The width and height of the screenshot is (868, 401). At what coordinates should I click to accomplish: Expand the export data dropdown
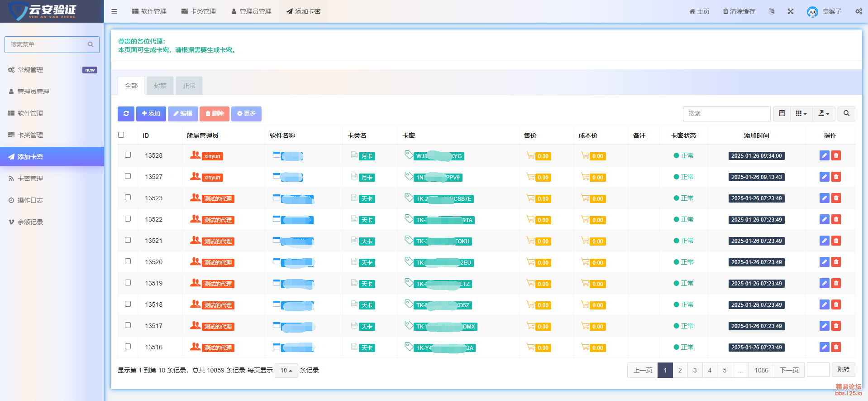click(x=824, y=114)
